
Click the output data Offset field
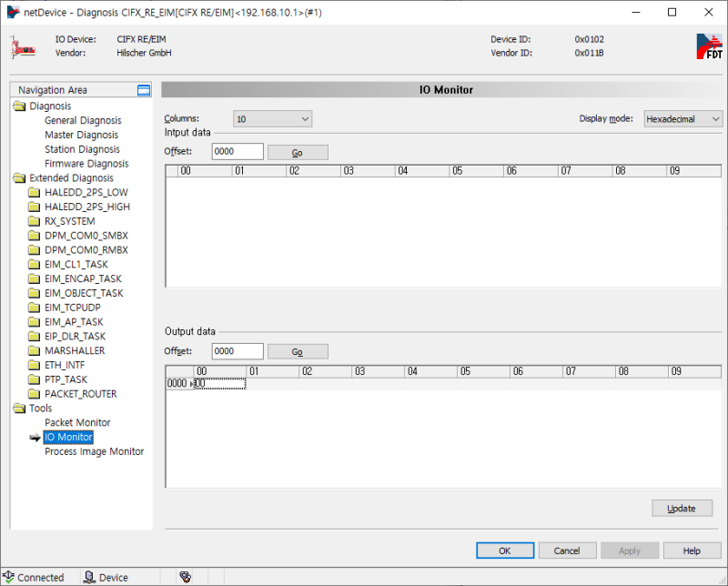[238, 351]
